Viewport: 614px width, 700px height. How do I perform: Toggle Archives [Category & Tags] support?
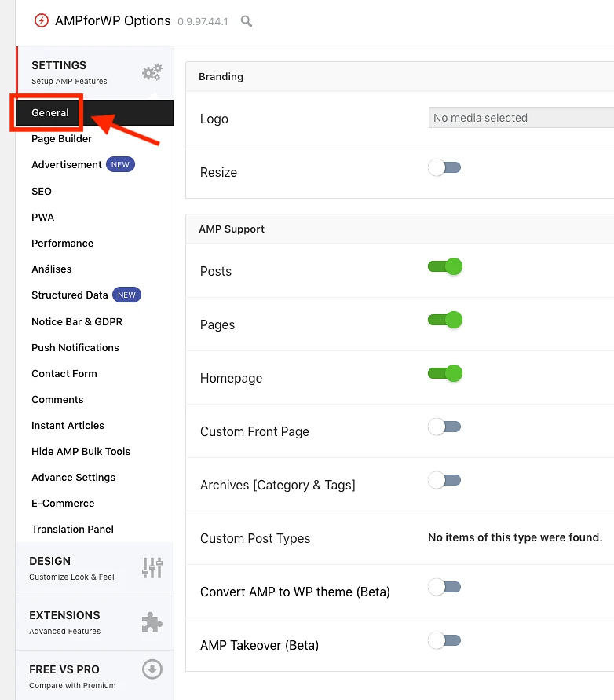(444, 480)
